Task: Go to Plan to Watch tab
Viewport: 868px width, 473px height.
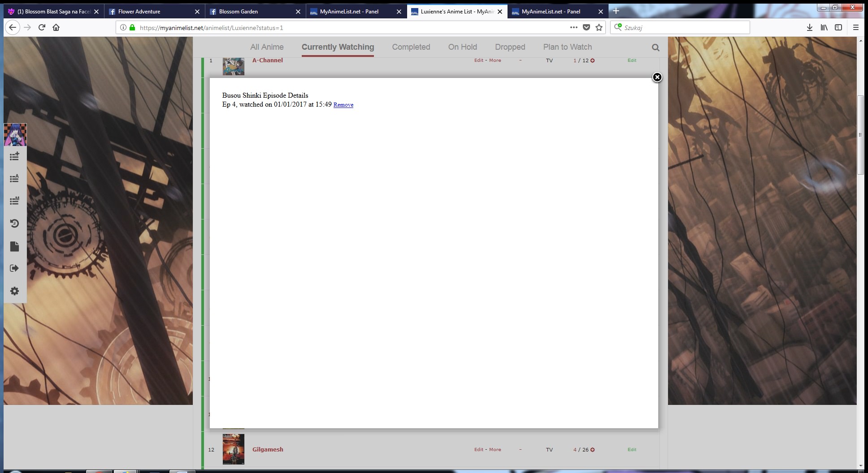Action: tap(568, 47)
